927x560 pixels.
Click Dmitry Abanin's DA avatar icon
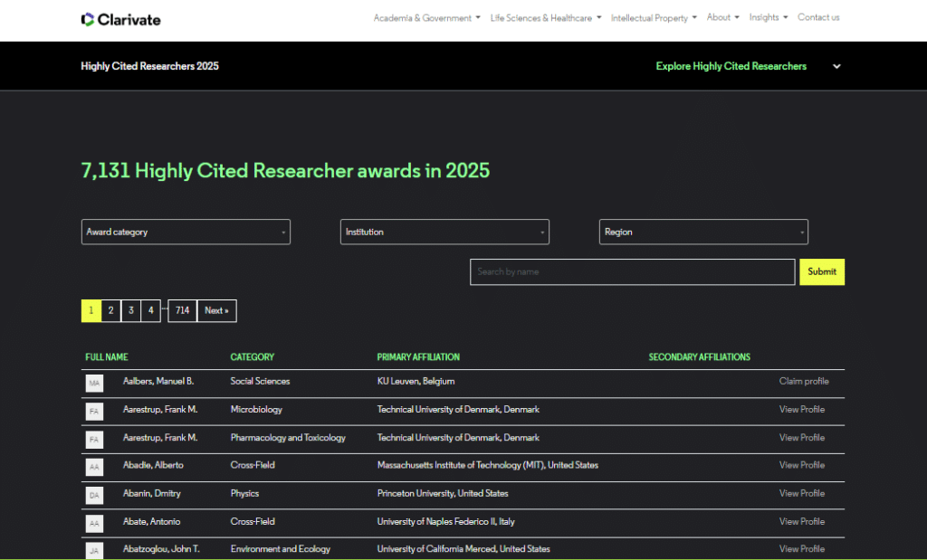click(94, 495)
